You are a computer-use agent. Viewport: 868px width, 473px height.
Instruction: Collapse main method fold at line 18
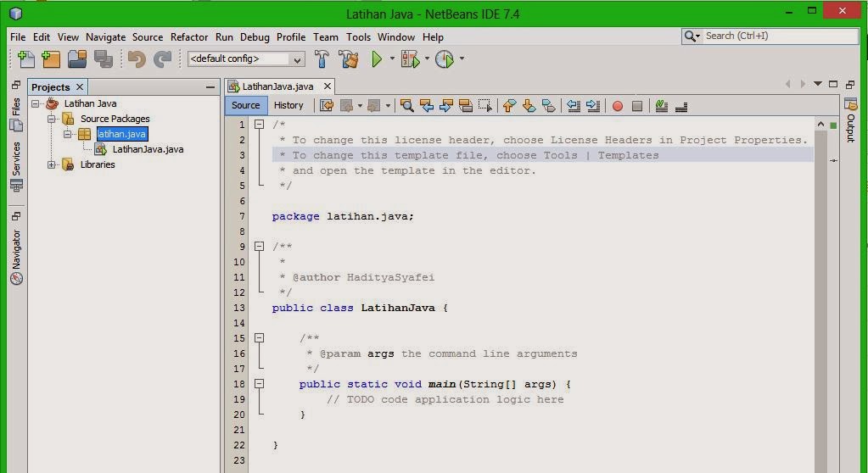[x=259, y=383]
